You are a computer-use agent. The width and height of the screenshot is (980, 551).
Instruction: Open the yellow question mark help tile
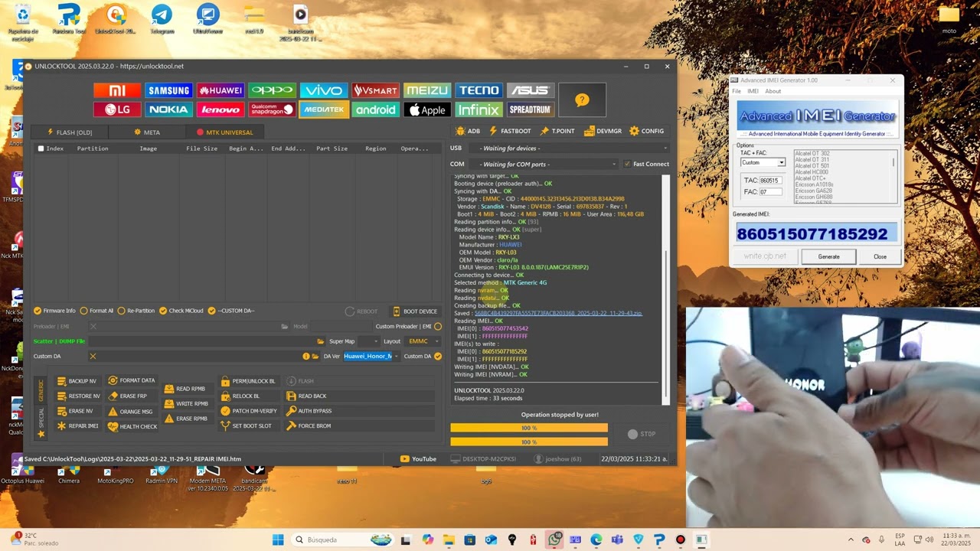click(x=582, y=100)
